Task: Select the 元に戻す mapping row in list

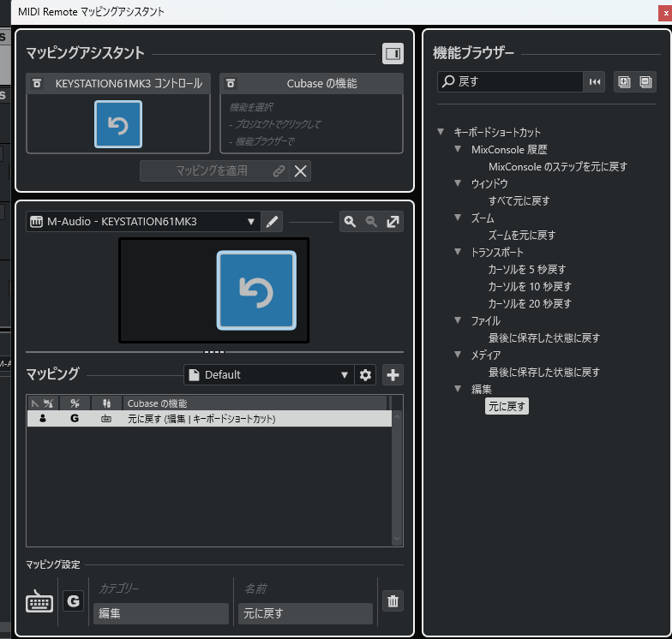Action: [206, 419]
